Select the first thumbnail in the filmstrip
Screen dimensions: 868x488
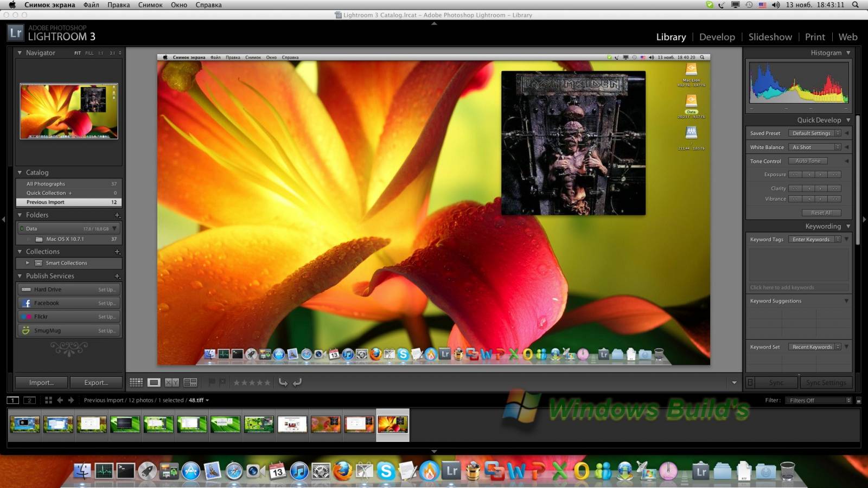pyautogui.click(x=25, y=425)
